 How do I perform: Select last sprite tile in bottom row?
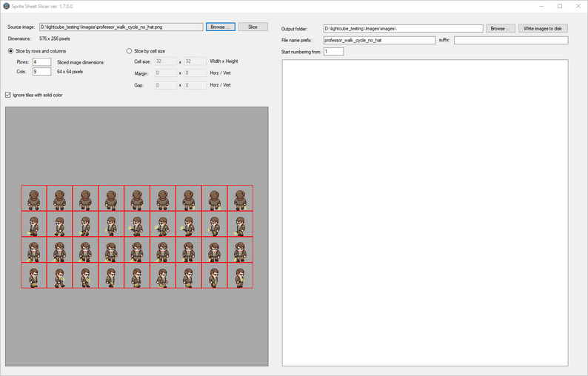[240, 275]
